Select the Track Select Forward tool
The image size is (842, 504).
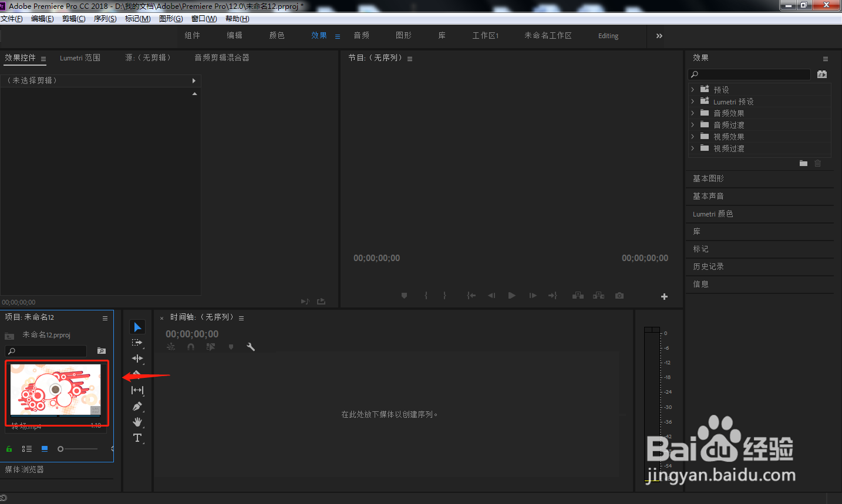[x=137, y=343]
